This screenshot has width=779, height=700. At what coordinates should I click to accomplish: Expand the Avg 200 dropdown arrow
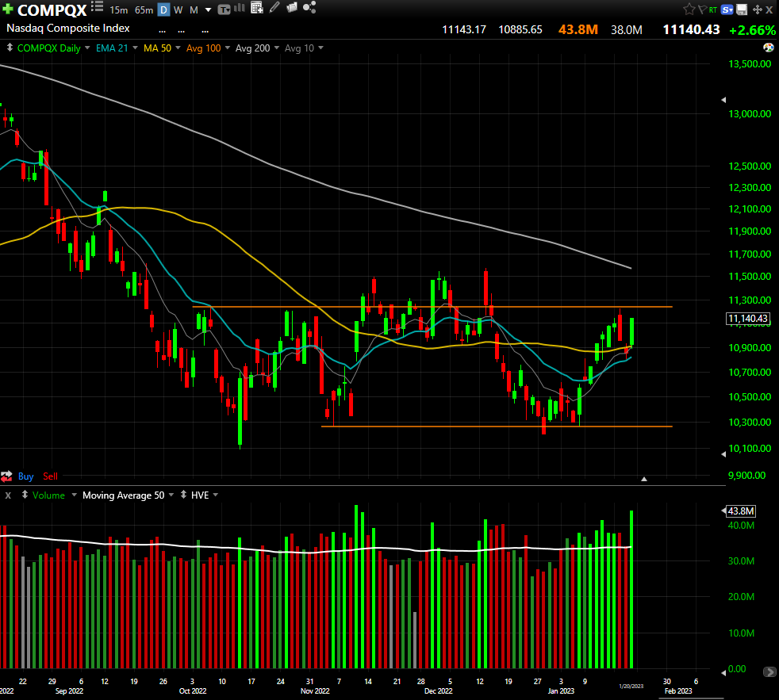(277, 48)
